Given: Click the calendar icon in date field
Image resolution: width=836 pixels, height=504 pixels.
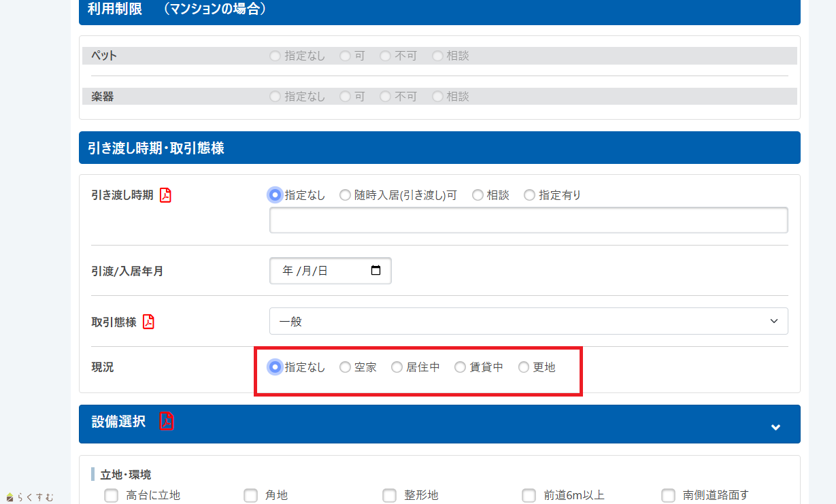Looking at the screenshot, I should tap(375, 271).
